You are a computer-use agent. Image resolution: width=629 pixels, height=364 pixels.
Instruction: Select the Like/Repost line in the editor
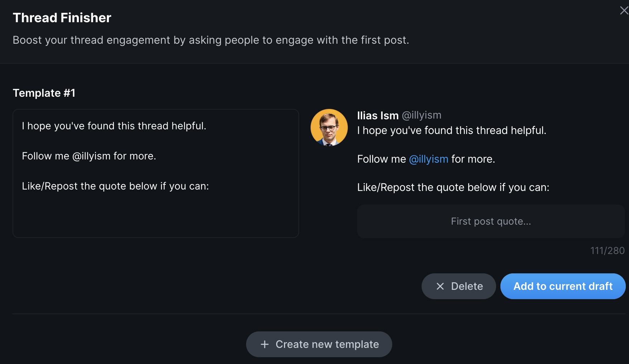pos(115,186)
